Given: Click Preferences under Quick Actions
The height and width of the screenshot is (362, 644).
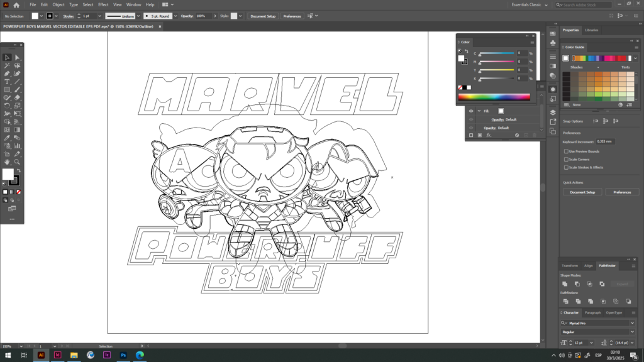Looking at the screenshot, I should 622,192.
